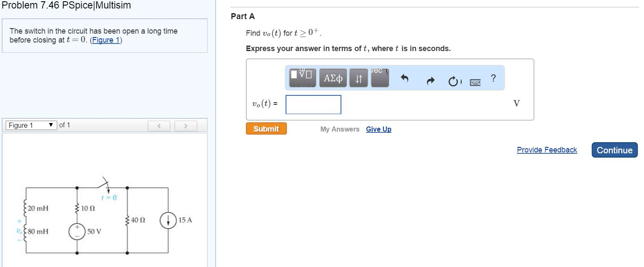Open help with the question mark icon

493,78
